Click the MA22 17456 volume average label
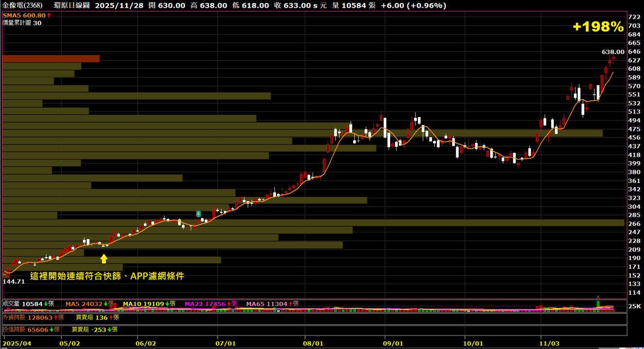644x349 pixels. 211,304
